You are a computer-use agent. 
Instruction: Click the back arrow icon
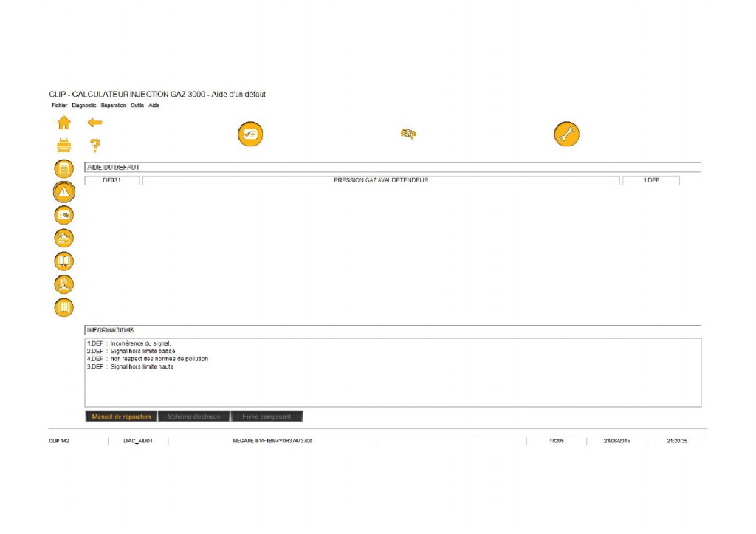click(94, 123)
